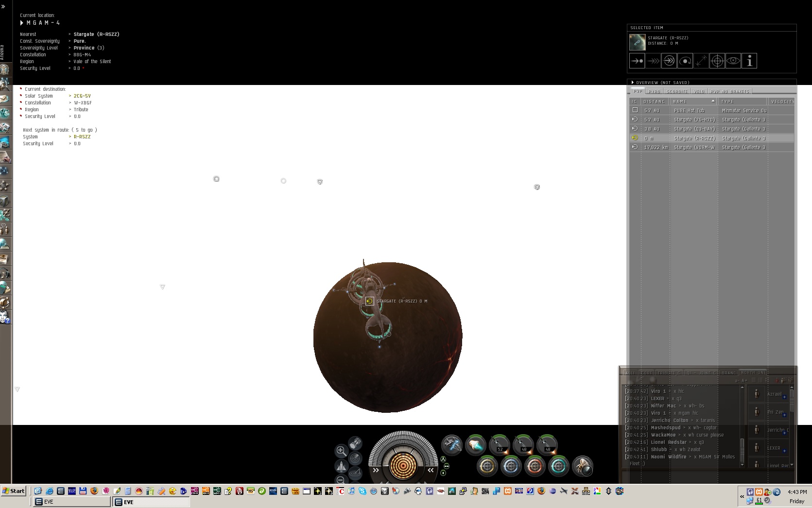Switch to the PYRO overview tab
The image size is (812, 508).
[x=654, y=91]
